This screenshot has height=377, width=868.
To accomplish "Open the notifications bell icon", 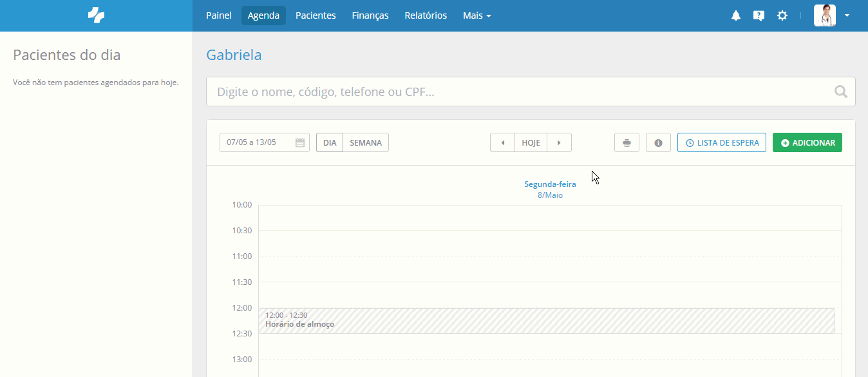I will [736, 15].
